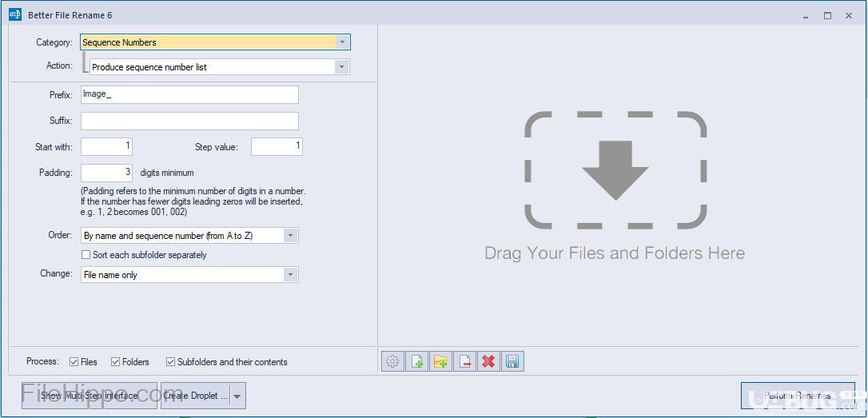Minimize the Better File Rename window
Screen dimensions: 868x418
tap(806, 15)
